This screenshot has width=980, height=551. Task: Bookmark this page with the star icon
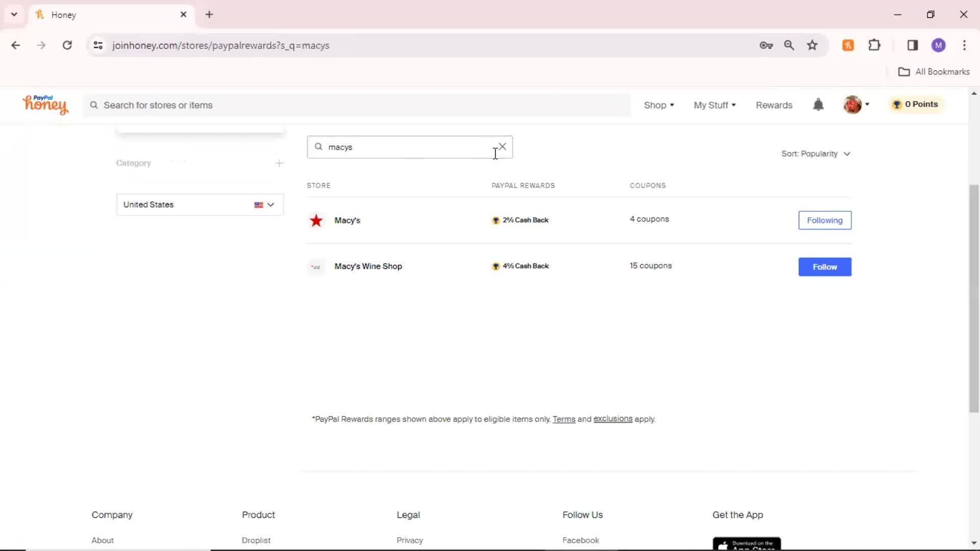(x=812, y=45)
